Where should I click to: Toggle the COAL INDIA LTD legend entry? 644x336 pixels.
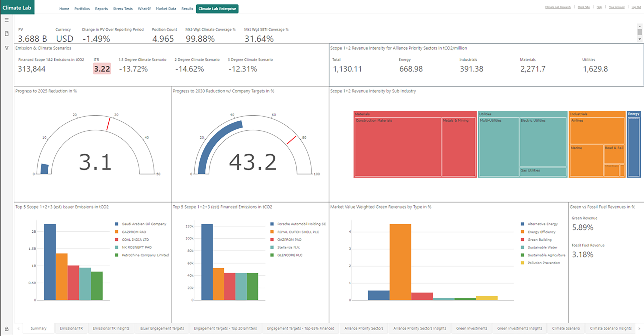[x=132, y=240]
